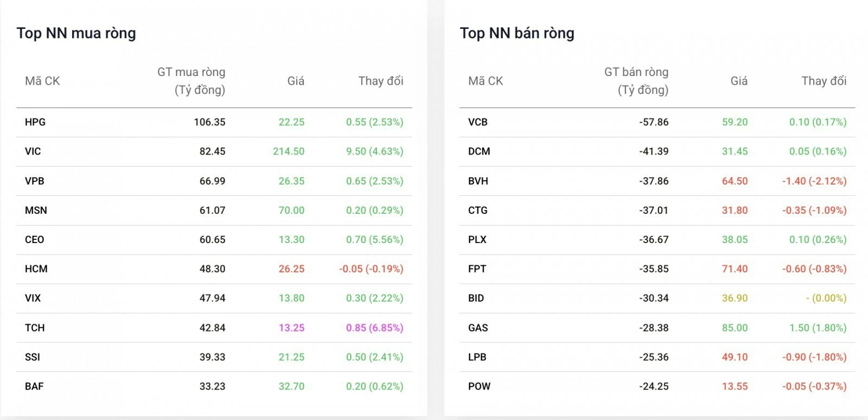Select DCM net sell value -41.39
Viewport: 868px width, 420px height.
654,151
